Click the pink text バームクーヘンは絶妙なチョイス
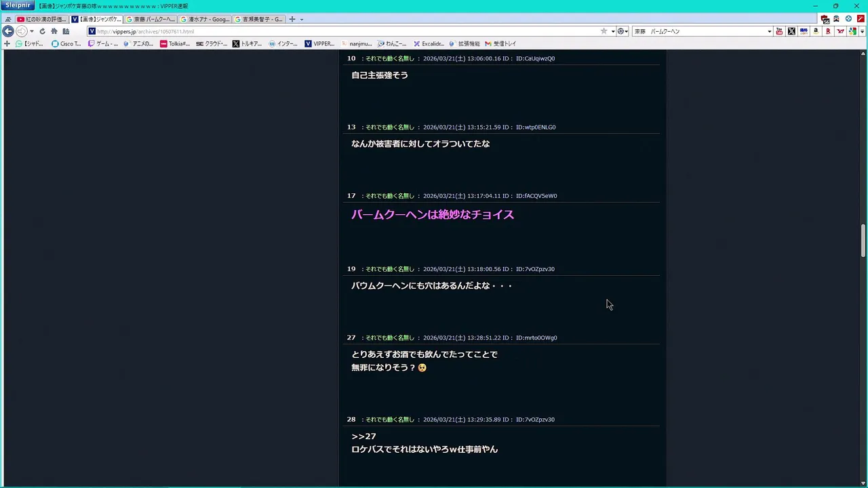The width and height of the screenshot is (868, 488). tap(433, 215)
